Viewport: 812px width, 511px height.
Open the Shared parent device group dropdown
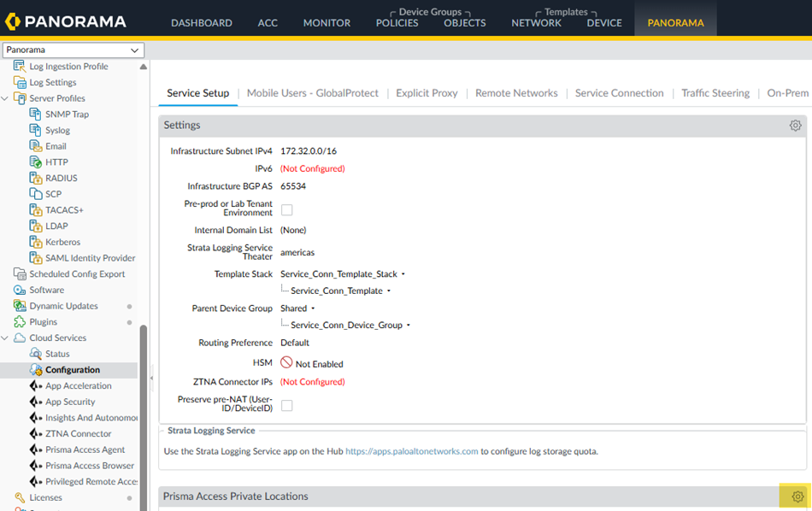tap(313, 308)
